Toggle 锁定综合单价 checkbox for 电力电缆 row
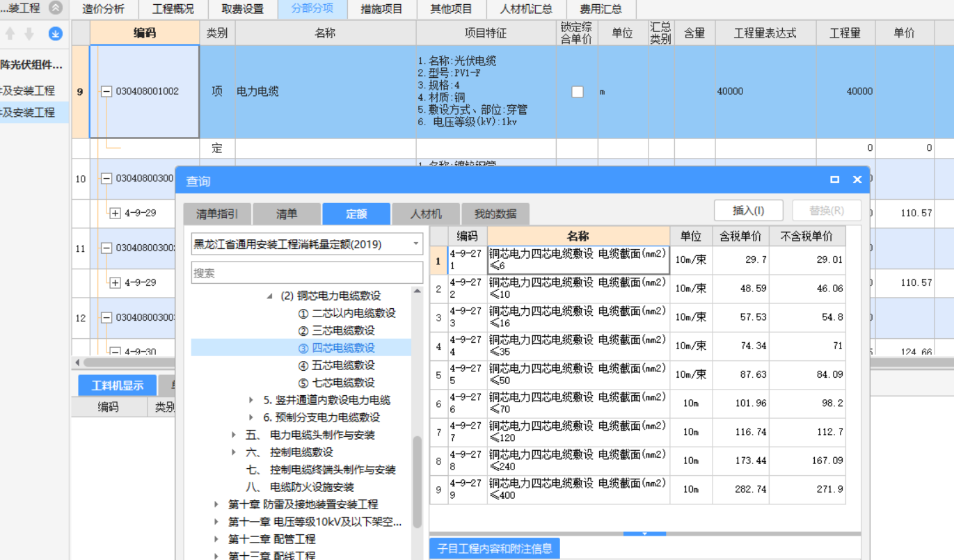The image size is (954, 560). (578, 91)
